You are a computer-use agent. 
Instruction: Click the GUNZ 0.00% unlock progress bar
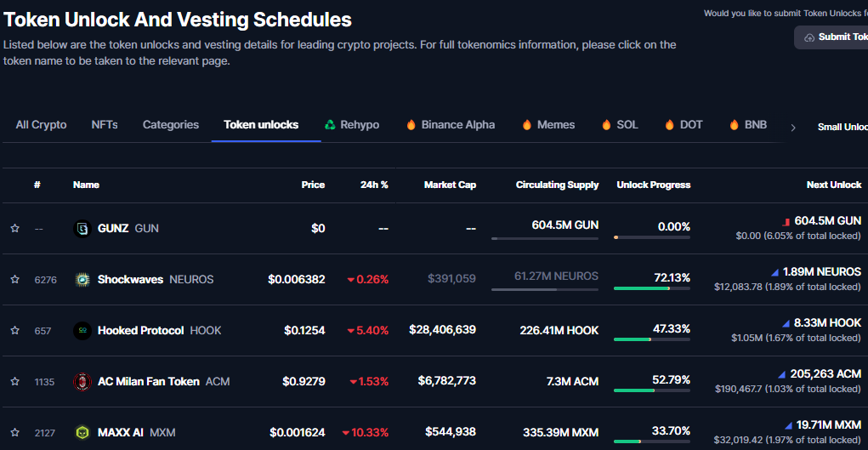point(652,237)
